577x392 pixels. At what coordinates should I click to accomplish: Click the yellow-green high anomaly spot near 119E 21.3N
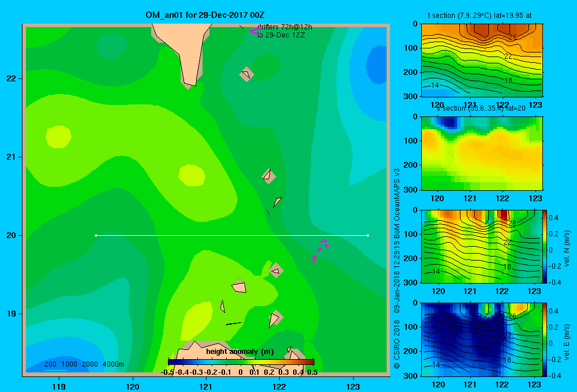[x=58, y=137]
